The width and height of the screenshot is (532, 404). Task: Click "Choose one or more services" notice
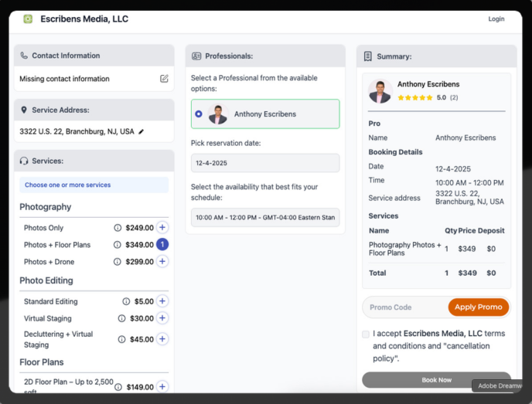(x=94, y=185)
